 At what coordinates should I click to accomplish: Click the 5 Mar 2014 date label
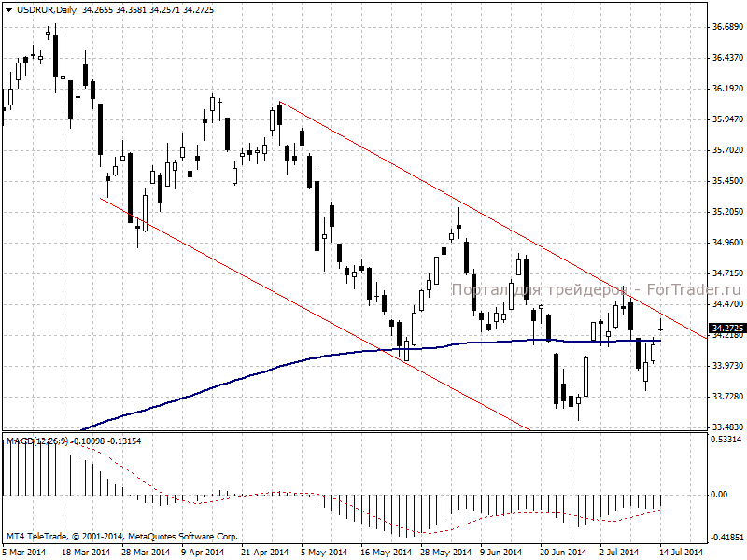click(24, 553)
